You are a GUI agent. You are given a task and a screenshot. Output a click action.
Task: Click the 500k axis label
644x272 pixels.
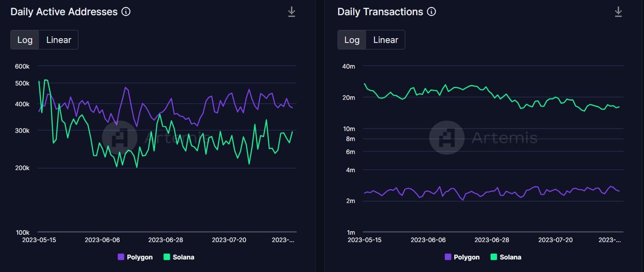(22, 83)
